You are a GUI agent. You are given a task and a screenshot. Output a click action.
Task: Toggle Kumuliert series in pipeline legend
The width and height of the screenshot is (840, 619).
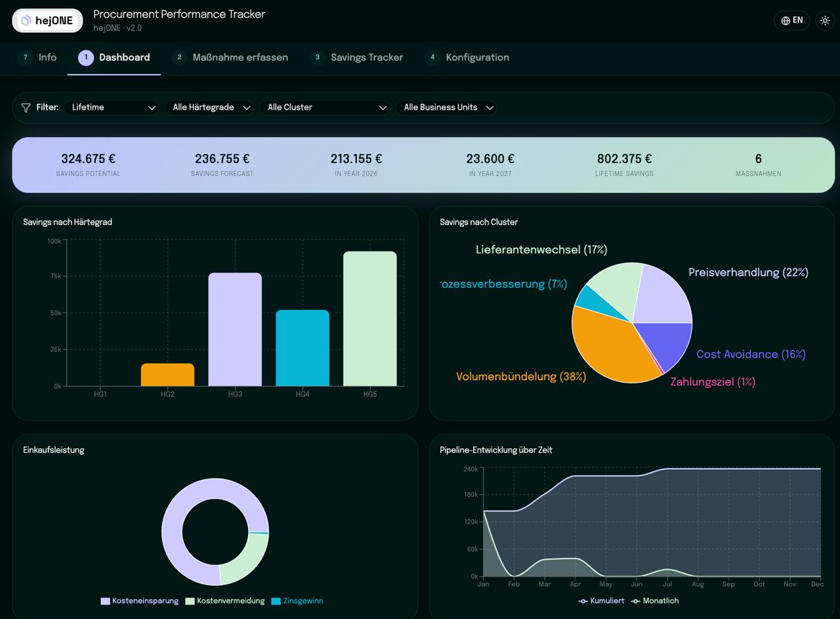coord(601,601)
